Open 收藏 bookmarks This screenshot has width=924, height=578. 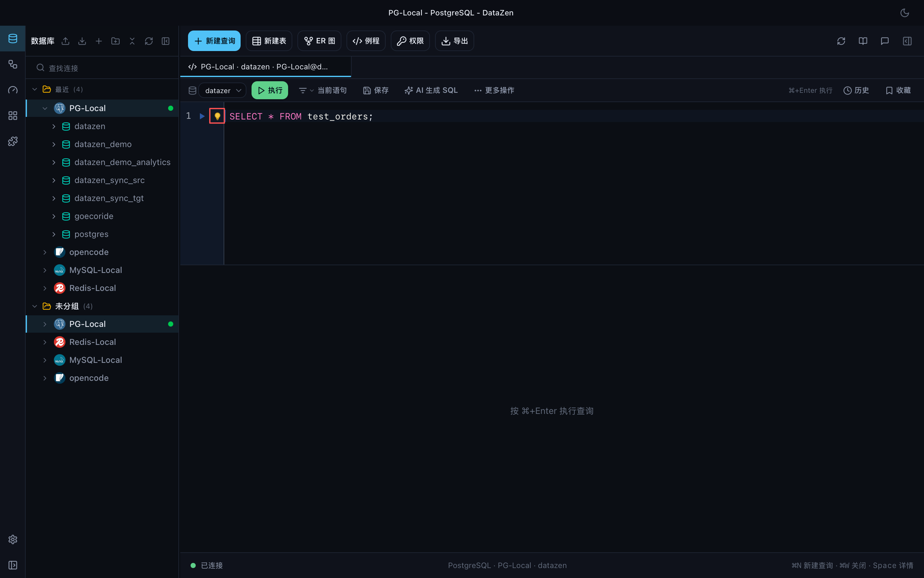pyautogui.click(x=898, y=91)
